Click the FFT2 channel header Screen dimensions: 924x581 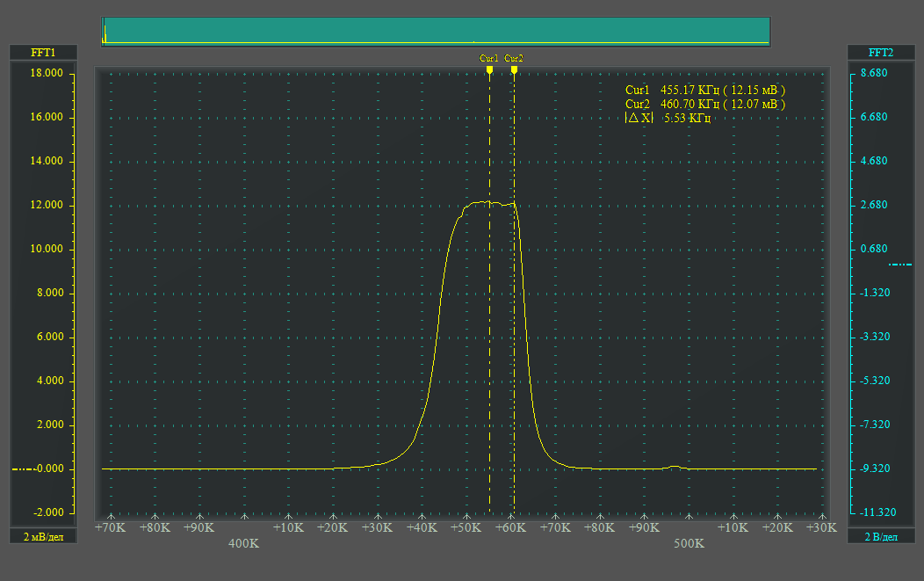(880, 53)
